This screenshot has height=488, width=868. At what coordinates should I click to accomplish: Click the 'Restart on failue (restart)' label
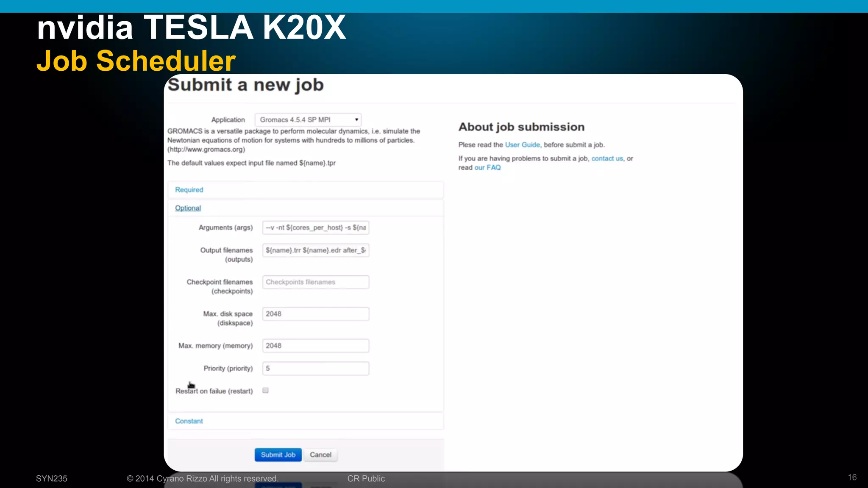tap(214, 391)
